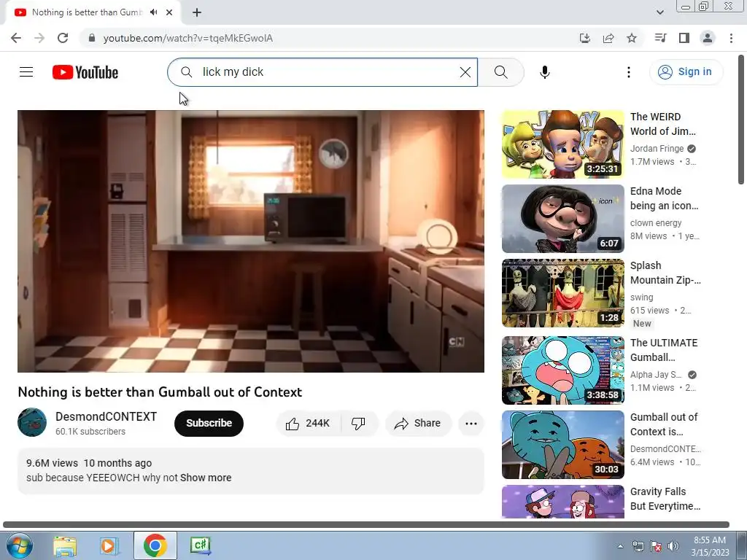Screen dimensions: 747x560
Task: Open Gumball out of Context 30:03 thumbnail
Action: (562, 445)
